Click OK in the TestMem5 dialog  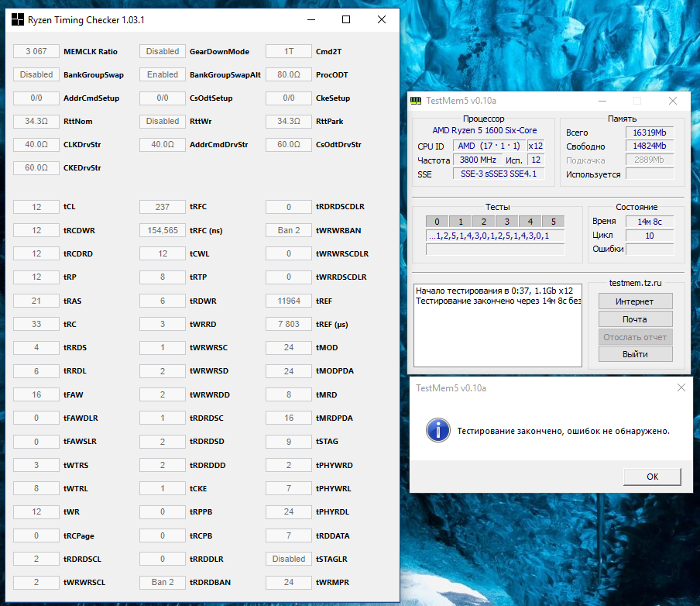pyautogui.click(x=652, y=477)
